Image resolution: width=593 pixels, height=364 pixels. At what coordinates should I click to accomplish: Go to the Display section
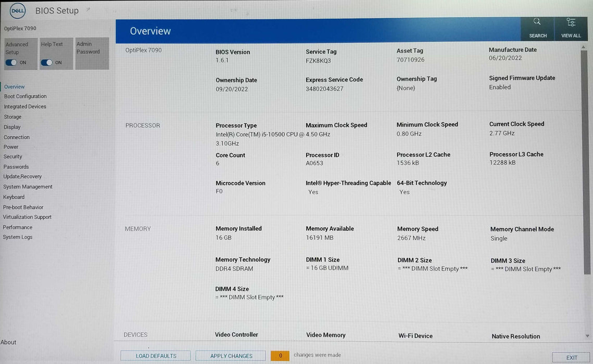(x=12, y=127)
